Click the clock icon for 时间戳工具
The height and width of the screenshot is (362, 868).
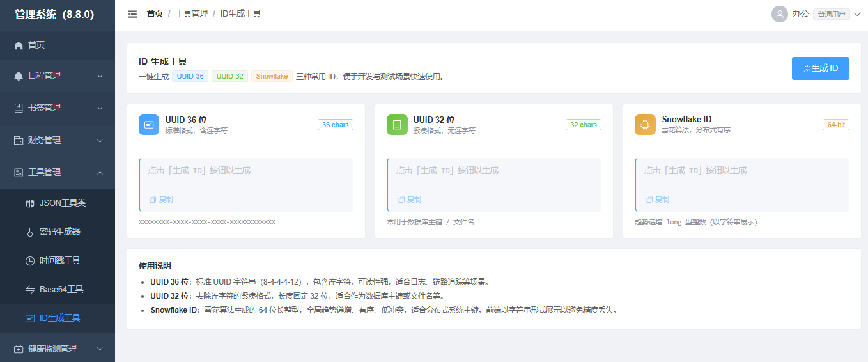30,260
